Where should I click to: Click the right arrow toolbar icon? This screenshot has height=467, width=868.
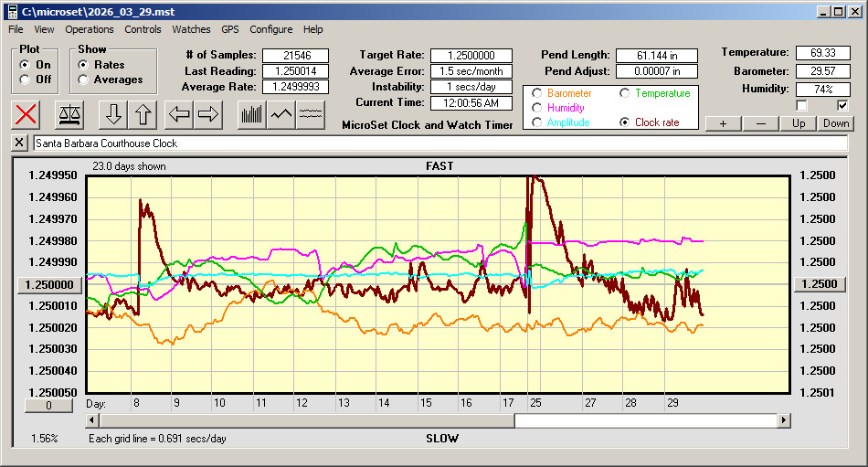(x=208, y=114)
